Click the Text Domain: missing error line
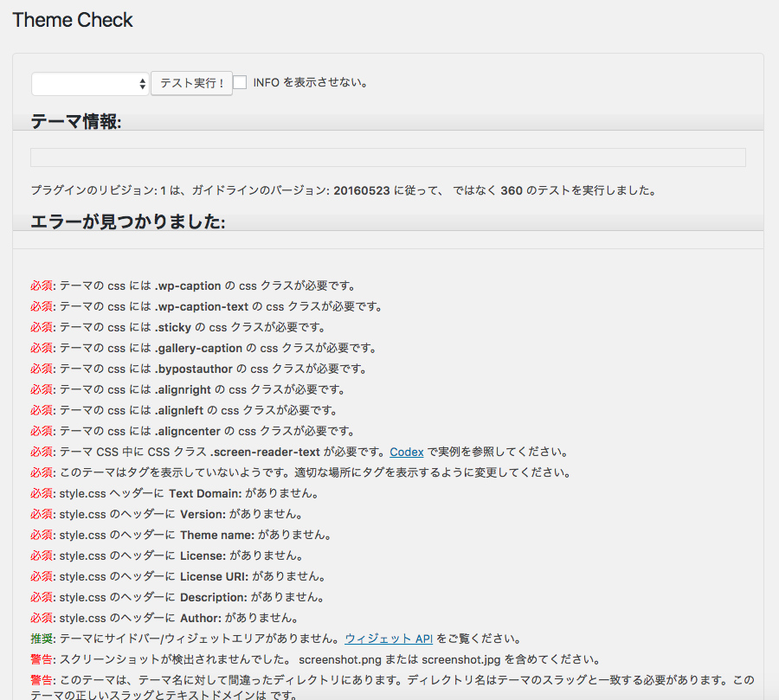Image resolution: width=779 pixels, height=700 pixels. coord(174,494)
